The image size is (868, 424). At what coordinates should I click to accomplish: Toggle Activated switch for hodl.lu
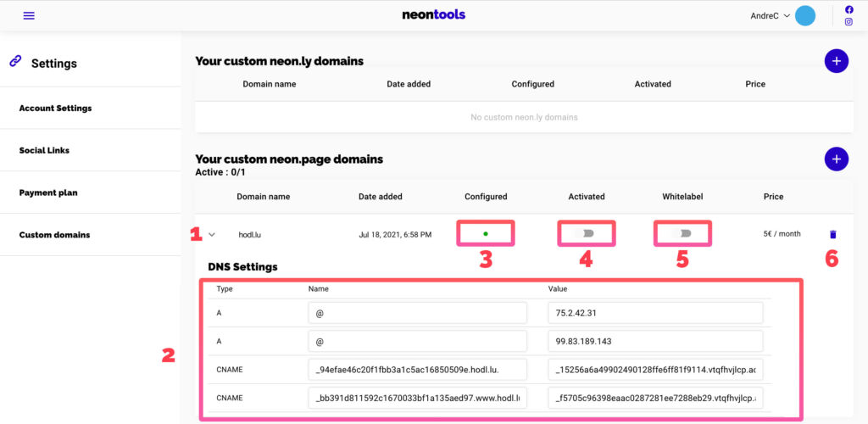(x=587, y=233)
